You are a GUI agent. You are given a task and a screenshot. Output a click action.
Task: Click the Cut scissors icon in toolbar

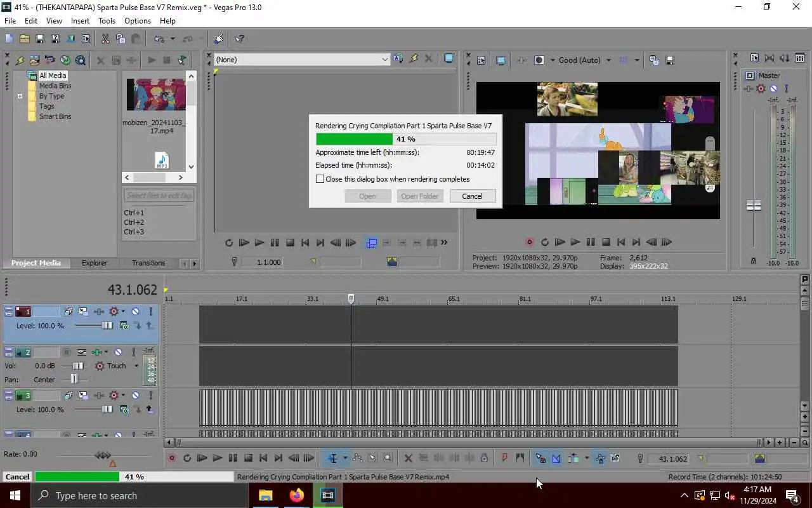coord(105,39)
